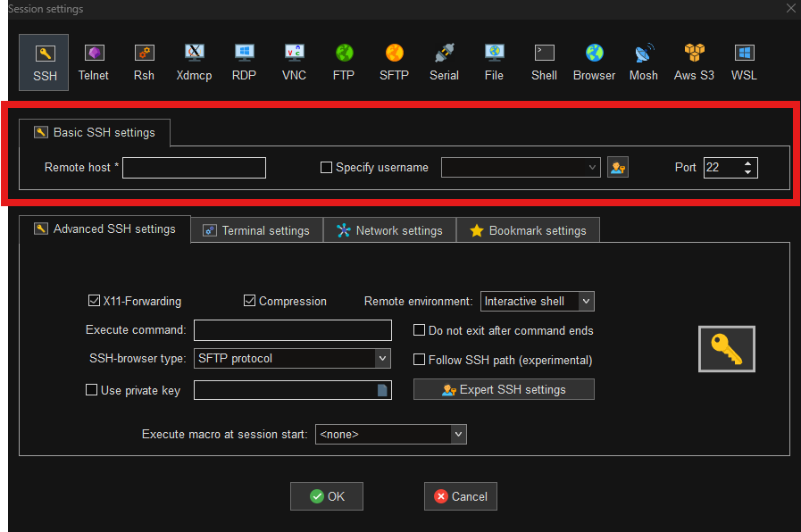Choose the Shell session icon
Viewport: 801px width, 532px height.
click(544, 62)
